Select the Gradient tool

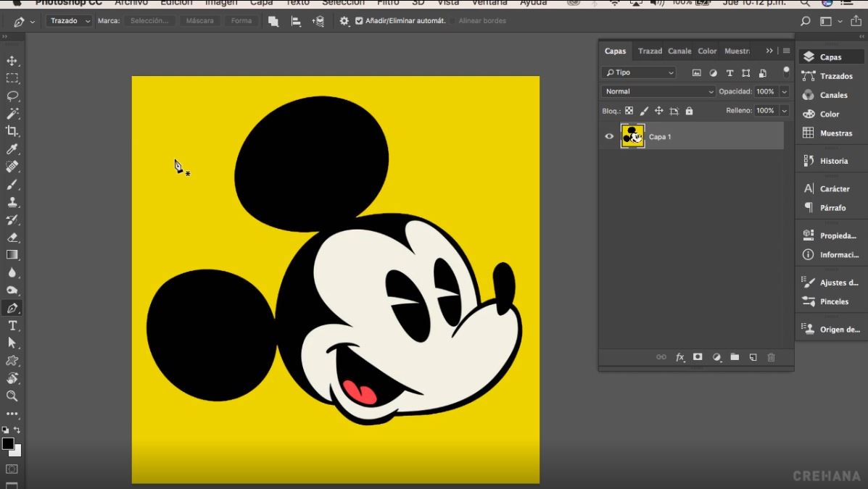click(12, 255)
